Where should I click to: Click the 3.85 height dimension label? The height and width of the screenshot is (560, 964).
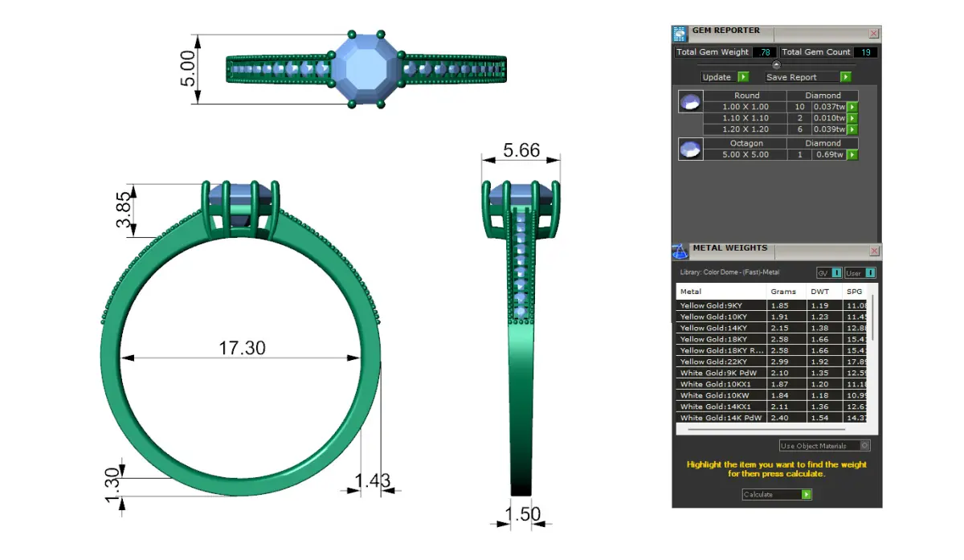coord(123,211)
